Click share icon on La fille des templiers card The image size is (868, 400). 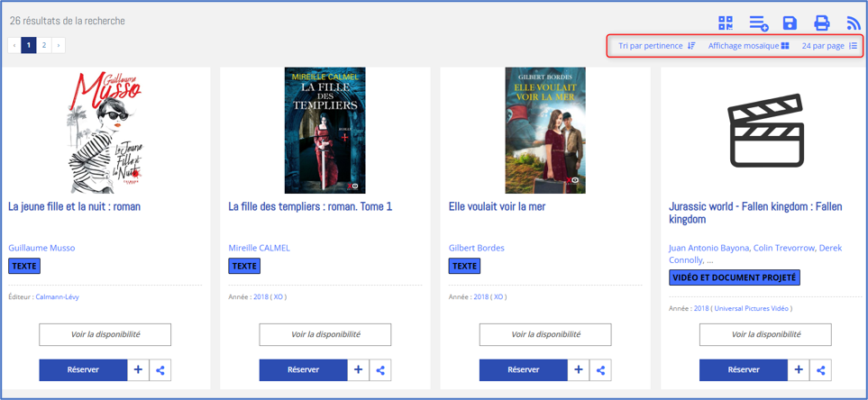[380, 370]
